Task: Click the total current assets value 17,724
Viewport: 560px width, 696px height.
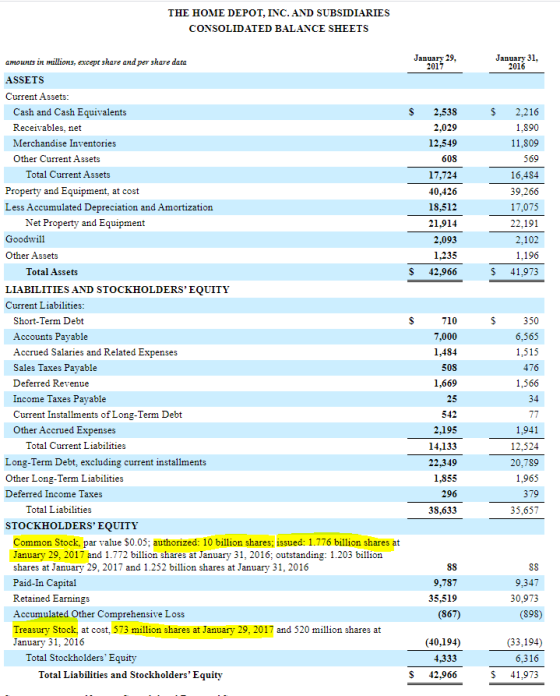Action: click(443, 175)
